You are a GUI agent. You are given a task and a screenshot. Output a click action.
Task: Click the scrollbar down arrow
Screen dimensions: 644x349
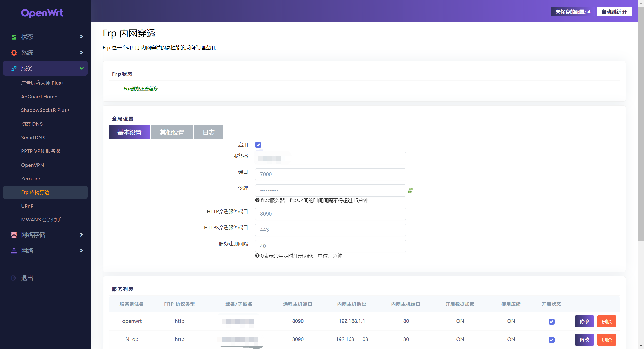pos(641,346)
